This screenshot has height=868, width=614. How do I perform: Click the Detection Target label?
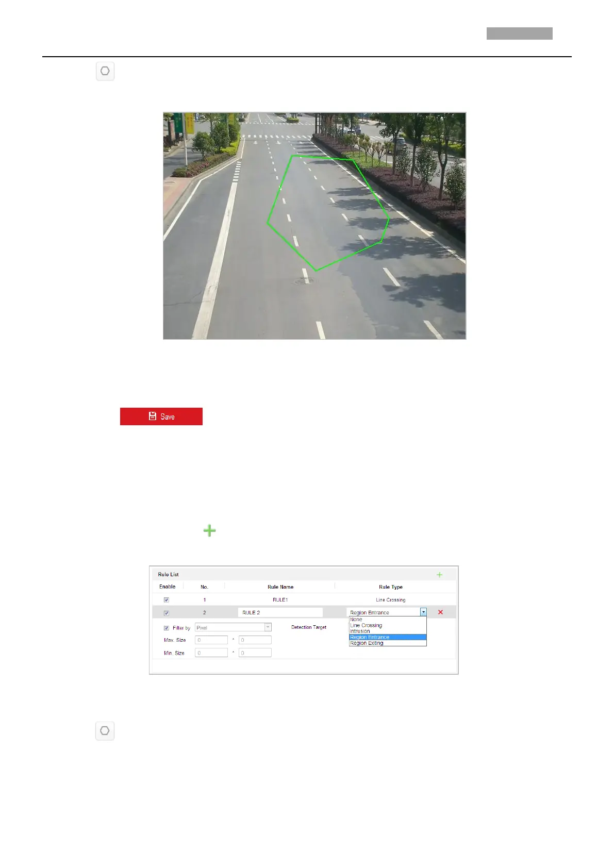[309, 627]
